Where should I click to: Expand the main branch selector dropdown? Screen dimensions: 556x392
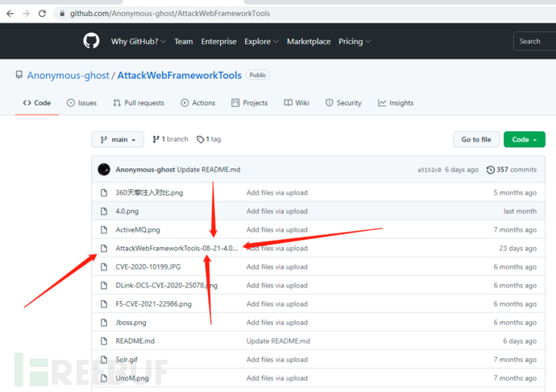tap(118, 139)
